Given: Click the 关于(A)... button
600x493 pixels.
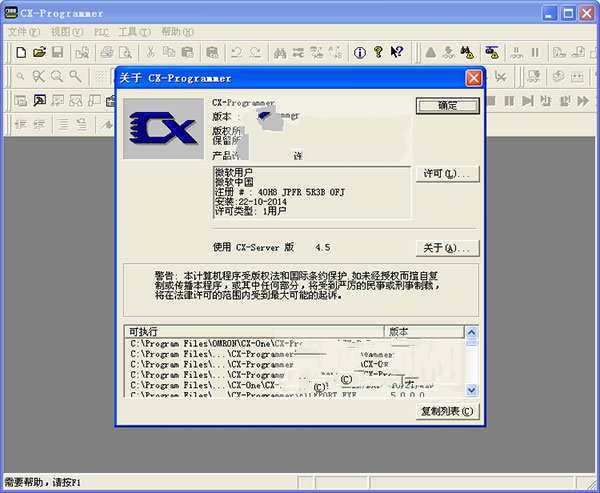Looking at the screenshot, I should pyautogui.click(x=447, y=248).
